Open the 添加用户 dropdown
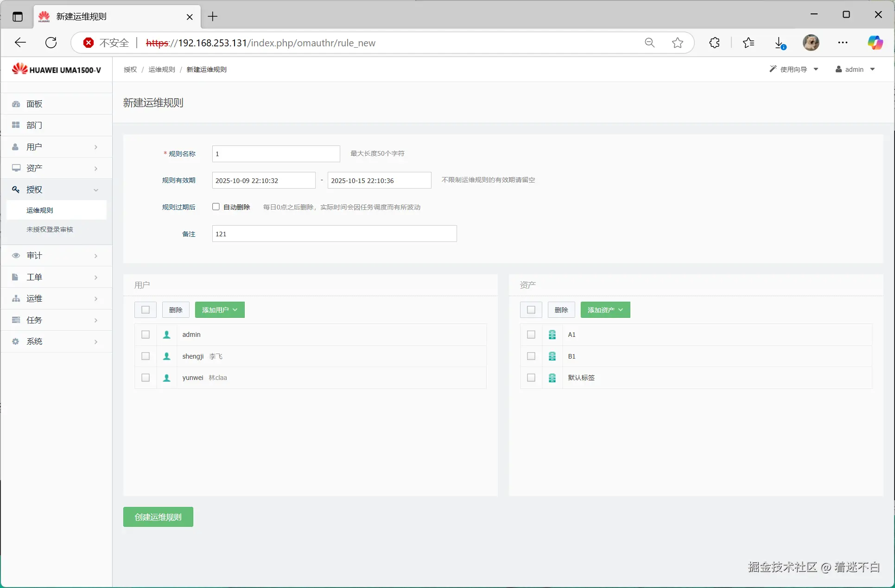Viewport: 895px width, 588px height. click(x=220, y=310)
